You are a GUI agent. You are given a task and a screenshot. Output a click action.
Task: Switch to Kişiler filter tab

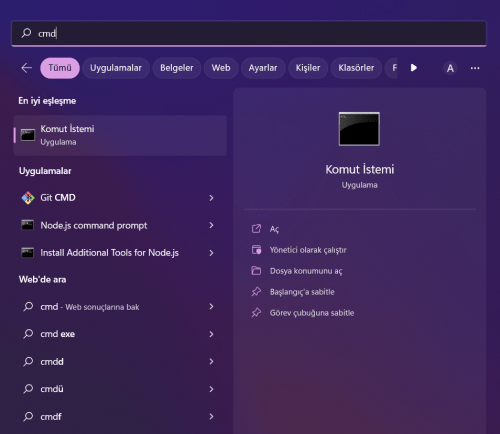(308, 68)
